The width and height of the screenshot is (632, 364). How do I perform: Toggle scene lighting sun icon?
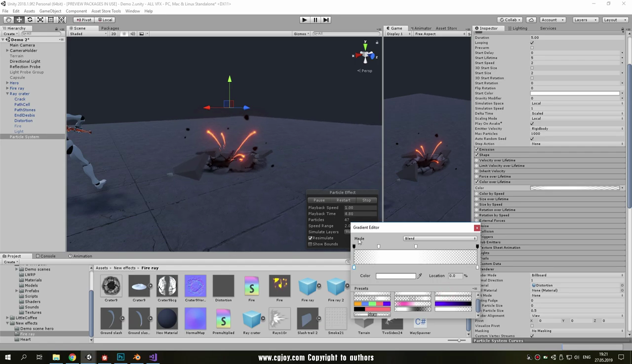[124, 34]
